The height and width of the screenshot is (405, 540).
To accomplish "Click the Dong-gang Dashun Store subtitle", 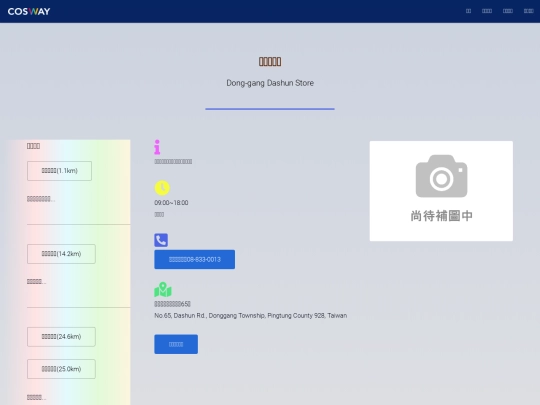I will [270, 83].
